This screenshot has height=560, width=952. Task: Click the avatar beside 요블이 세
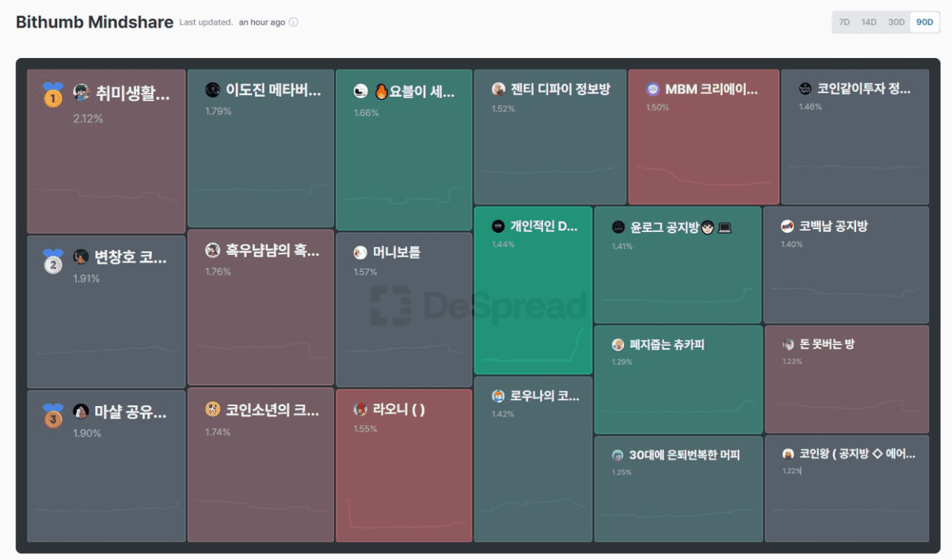(361, 91)
